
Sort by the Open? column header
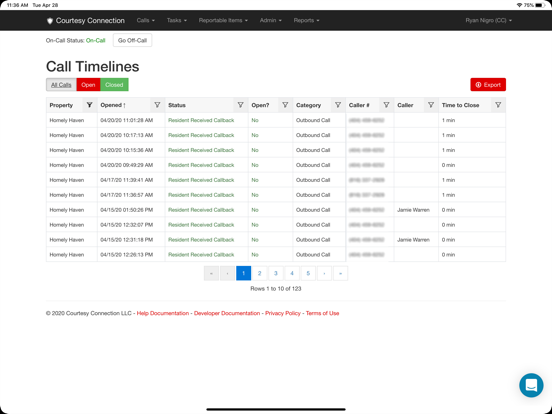(x=260, y=105)
